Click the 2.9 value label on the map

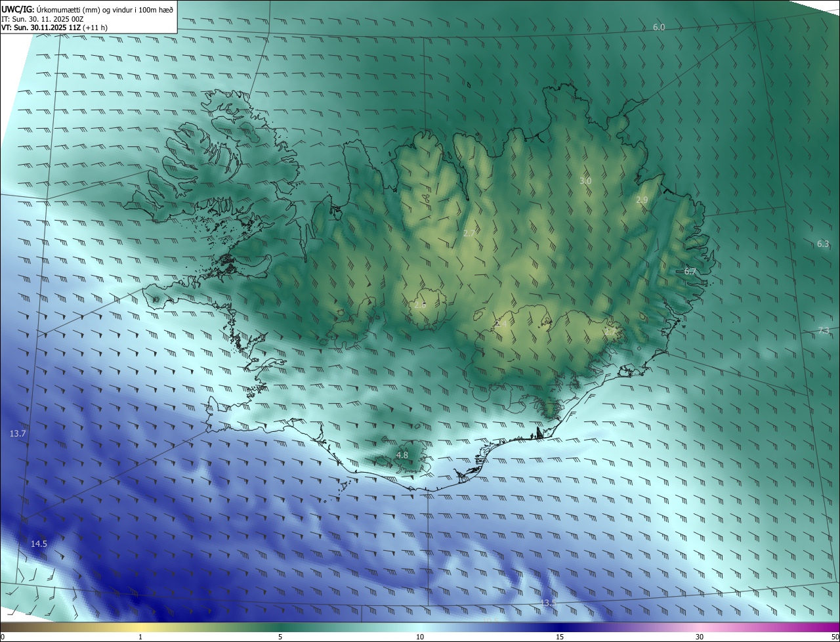click(642, 200)
